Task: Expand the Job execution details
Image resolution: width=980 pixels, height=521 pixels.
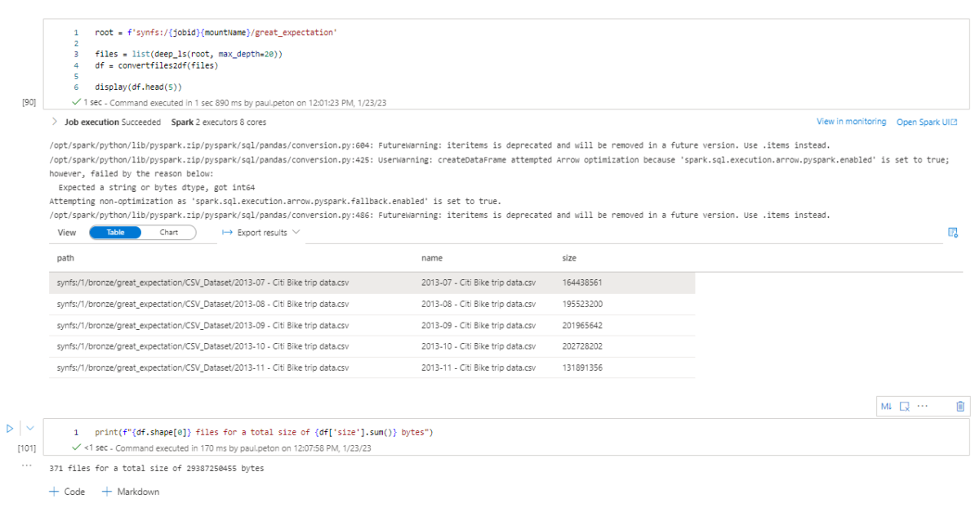Action: (x=53, y=121)
